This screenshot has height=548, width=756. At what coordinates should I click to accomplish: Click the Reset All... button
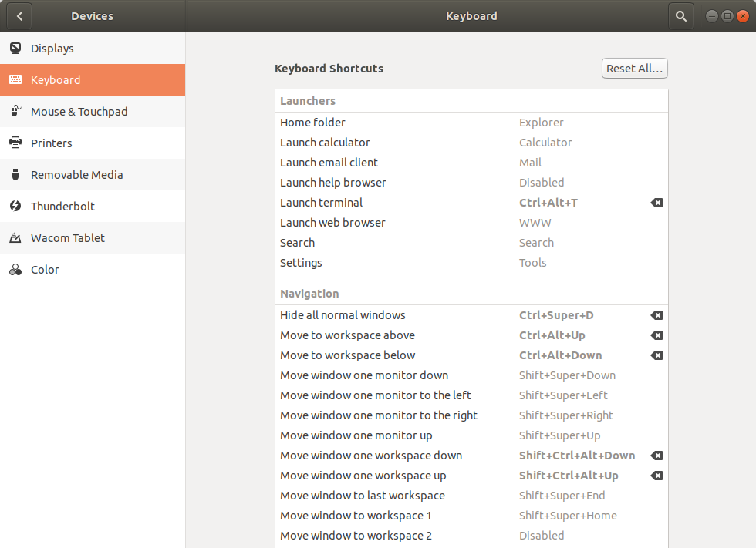634,69
